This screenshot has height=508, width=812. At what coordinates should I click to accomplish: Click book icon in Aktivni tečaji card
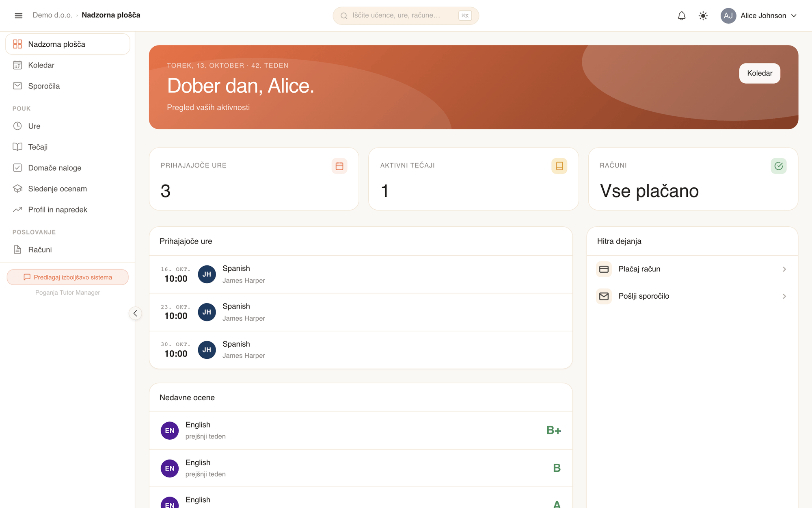click(559, 166)
